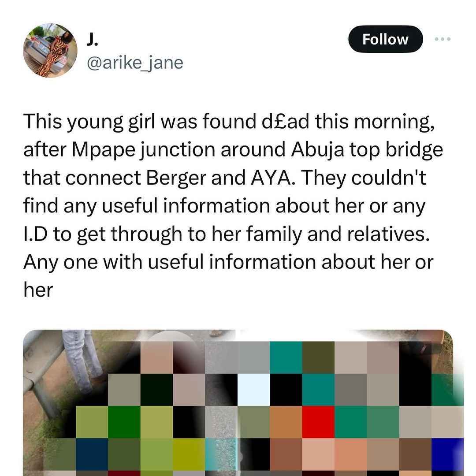Open the @arike_jane handle link
The width and height of the screenshot is (476, 476).
click(x=135, y=63)
